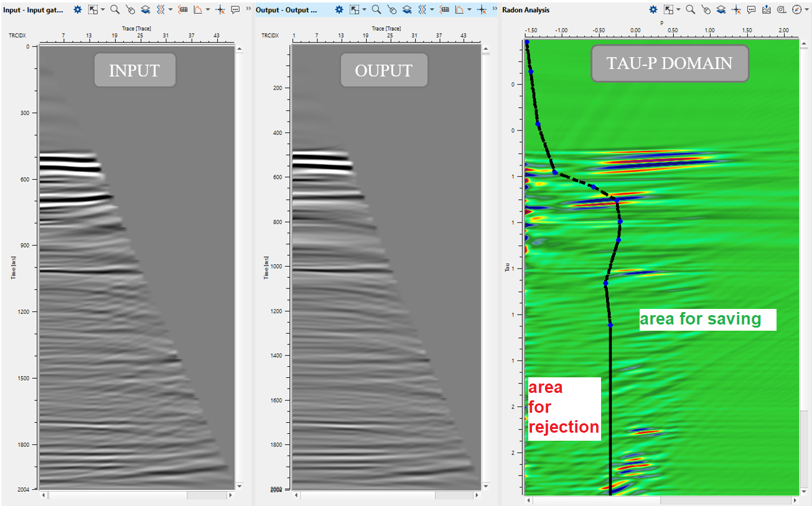Open settings gear in Input panel
Viewport: 812px width, 506px height.
click(x=77, y=10)
